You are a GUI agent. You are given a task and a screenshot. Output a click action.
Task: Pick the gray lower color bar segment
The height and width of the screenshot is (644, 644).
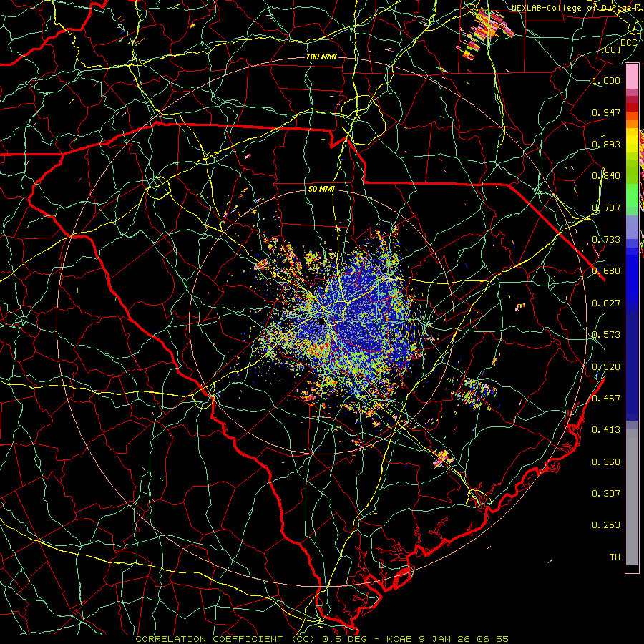(x=632, y=497)
